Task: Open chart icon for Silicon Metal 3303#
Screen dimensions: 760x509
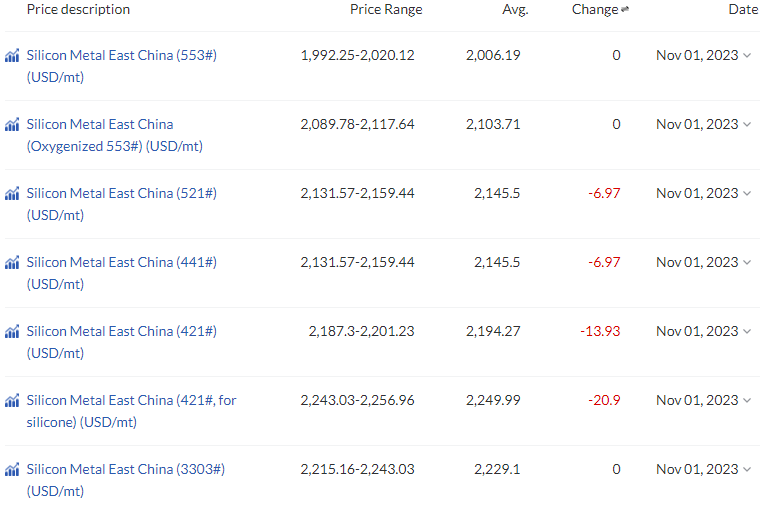Action: pos(12,469)
